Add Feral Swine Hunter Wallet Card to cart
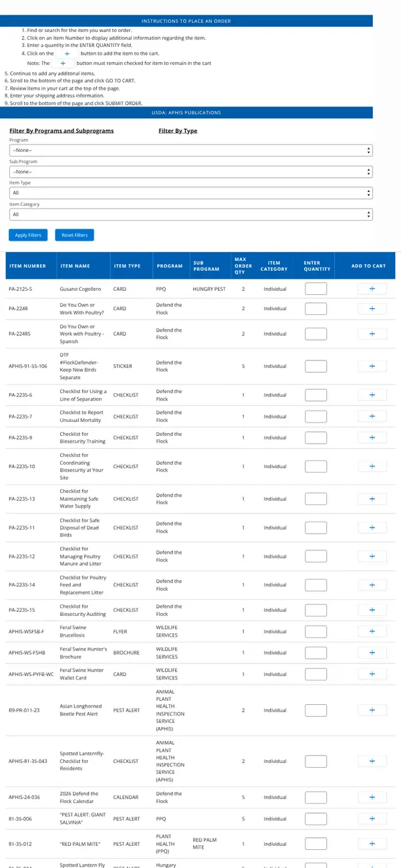The height and width of the screenshot is (868, 401). [x=372, y=674]
